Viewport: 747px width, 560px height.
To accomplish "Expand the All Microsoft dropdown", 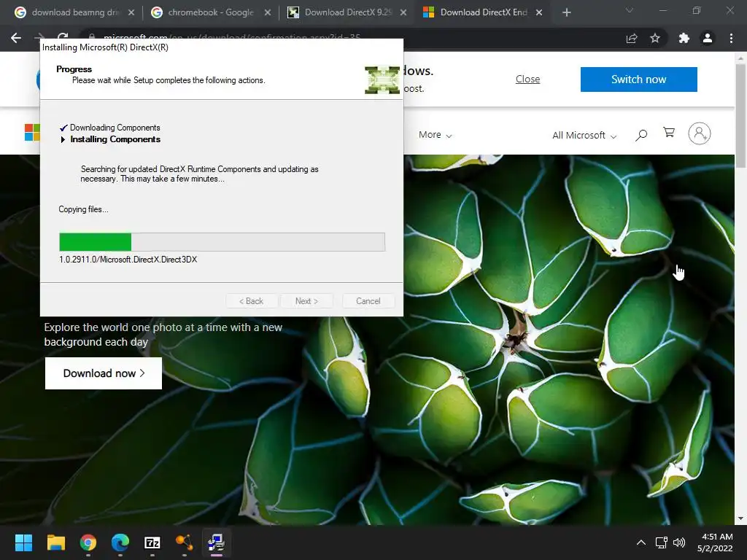I will click(x=584, y=135).
